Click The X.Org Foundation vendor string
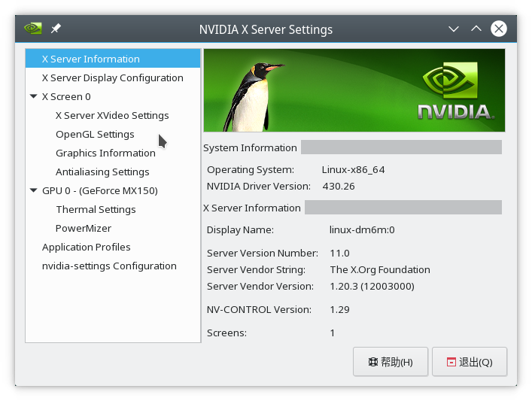This screenshot has height=401, width=532. point(380,269)
